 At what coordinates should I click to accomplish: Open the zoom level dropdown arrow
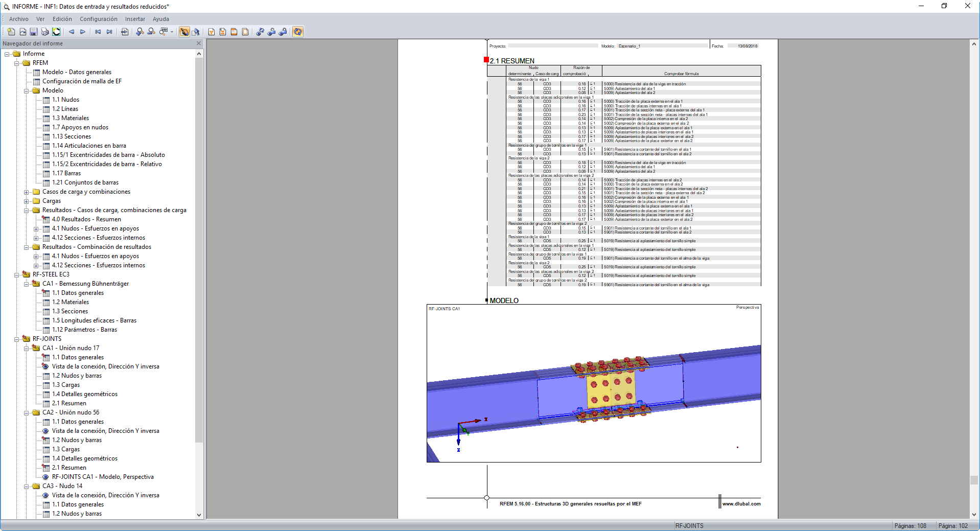[172, 32]
